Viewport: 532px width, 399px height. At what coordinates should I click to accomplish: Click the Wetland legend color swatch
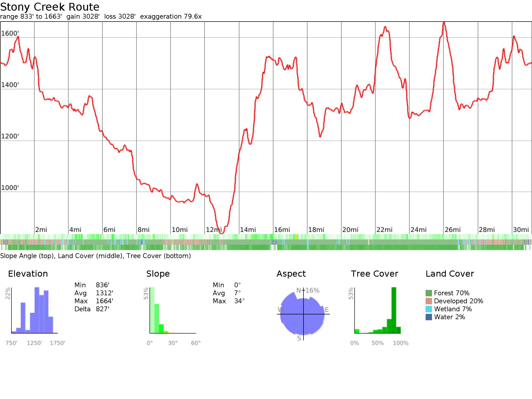429,309
